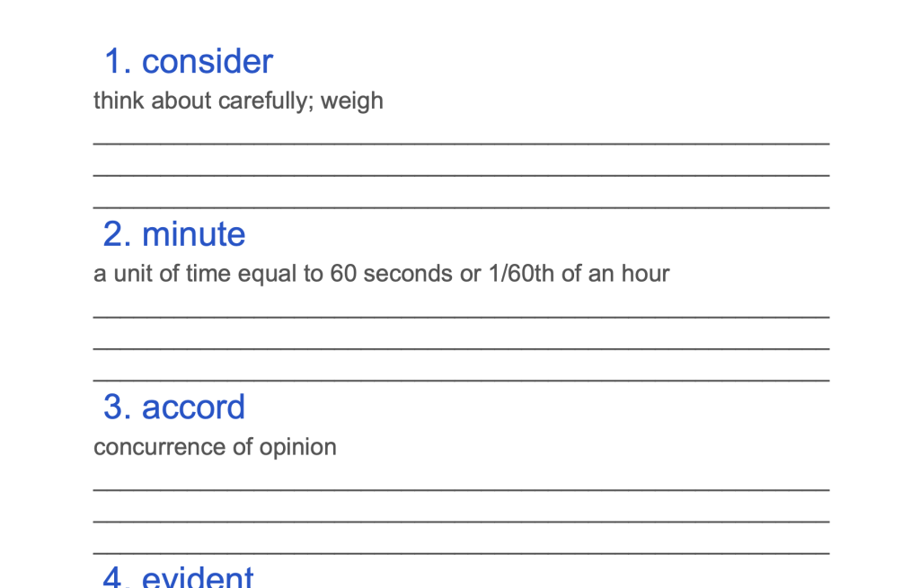Click second blank line under accord
Image resolution: width=920 pixels, height=588 pixels.
coord(461,522)
